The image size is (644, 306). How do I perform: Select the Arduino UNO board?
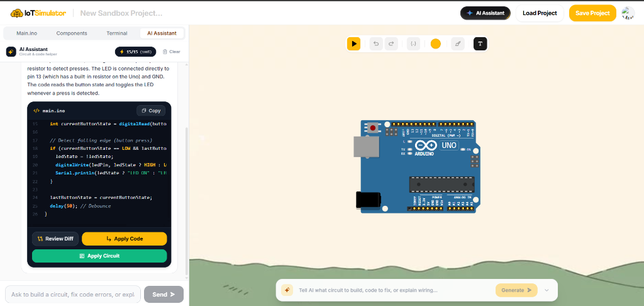click(418, 167)
